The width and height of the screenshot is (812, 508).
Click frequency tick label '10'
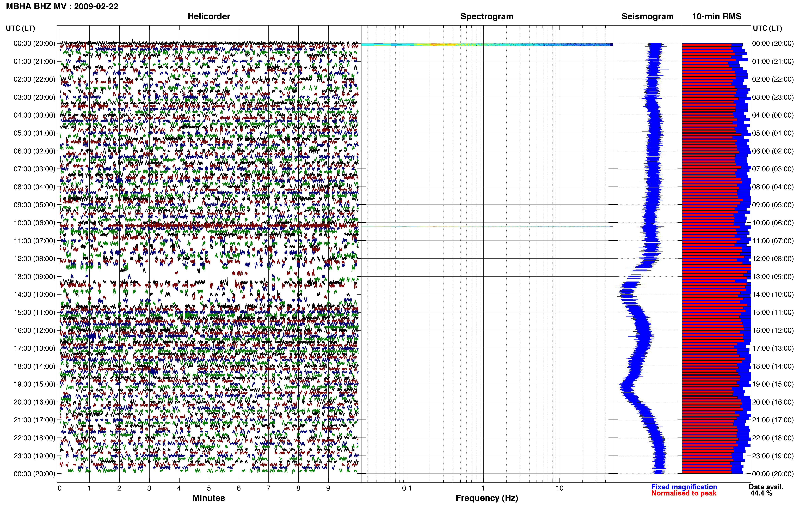(x=559, y=488)
